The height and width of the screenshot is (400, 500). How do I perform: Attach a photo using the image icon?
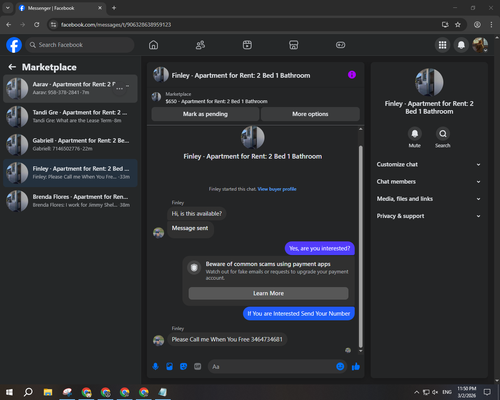point(169,367)
